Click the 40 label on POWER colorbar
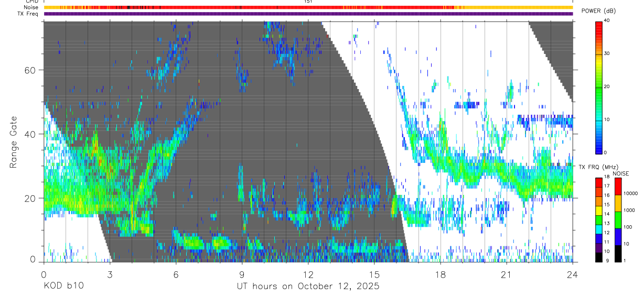Screen dimensions: 644x297 (607, 21)
